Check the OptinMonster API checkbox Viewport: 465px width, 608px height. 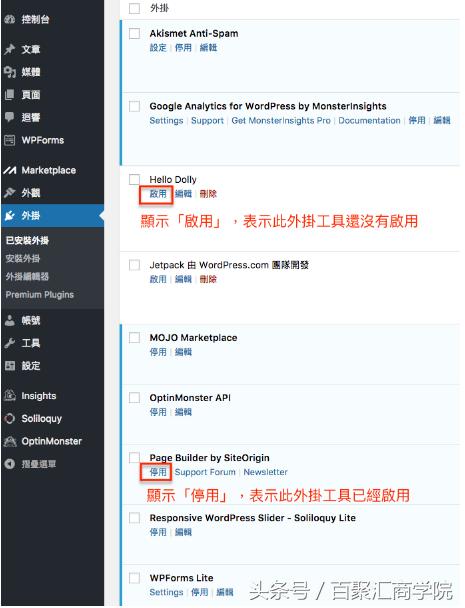pos(134,397)
